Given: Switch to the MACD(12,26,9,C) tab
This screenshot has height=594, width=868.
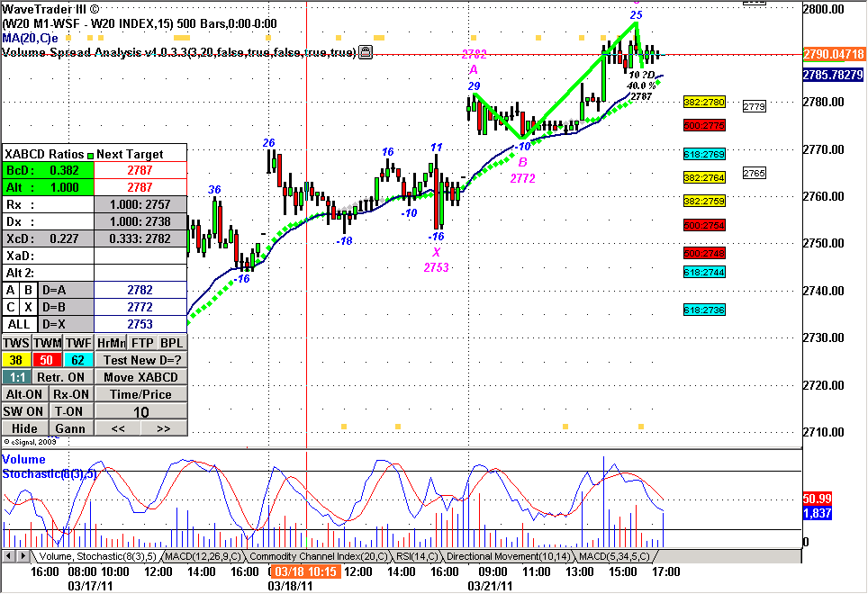Looking at the screenshot, I should pyautogui.click(x=203, y=556).
